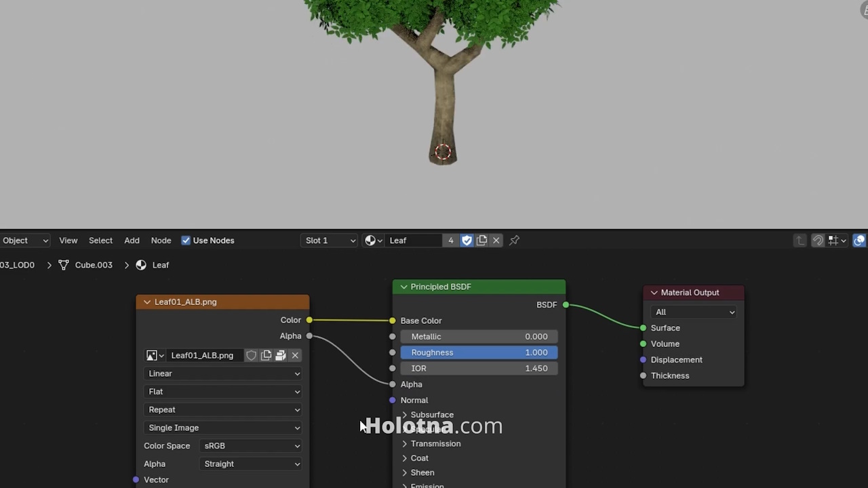Image resolution: width=868 pixels, height=488 pixels.
Task: Open the Slot 1 material slot dropdown
Action: pyautogui.click(x=329, y=240)
